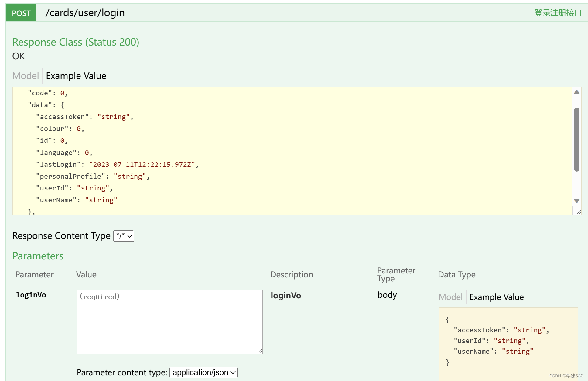The width and height of the screenshot is (588, 381).
Task: Click the /cards/user/login endpoint path
Action: click(x=86, y=12)
